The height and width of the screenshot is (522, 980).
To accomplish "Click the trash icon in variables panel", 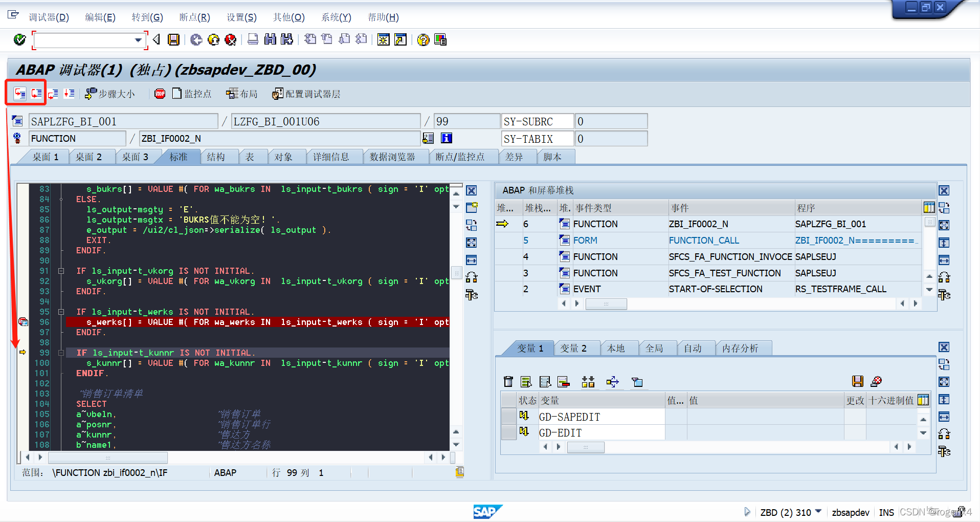I will pos(508,381).
